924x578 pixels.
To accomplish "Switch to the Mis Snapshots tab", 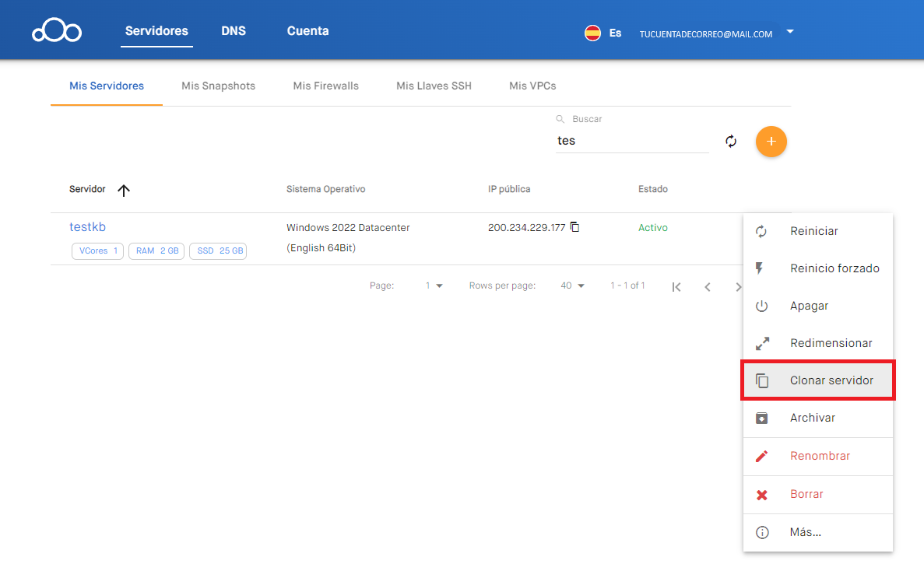I will [x=218, y=86].
